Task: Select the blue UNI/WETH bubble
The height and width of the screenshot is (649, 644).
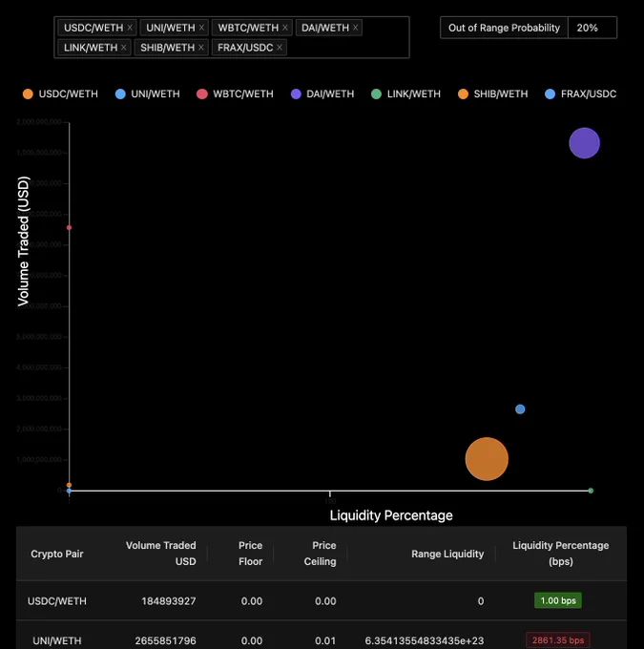Action: click(520, 409)
